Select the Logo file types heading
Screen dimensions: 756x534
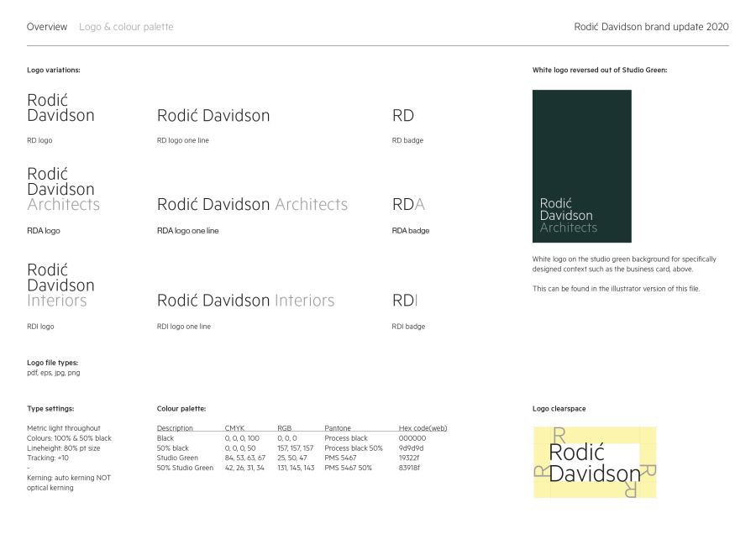pyautogui.click(x=52, y=363)
